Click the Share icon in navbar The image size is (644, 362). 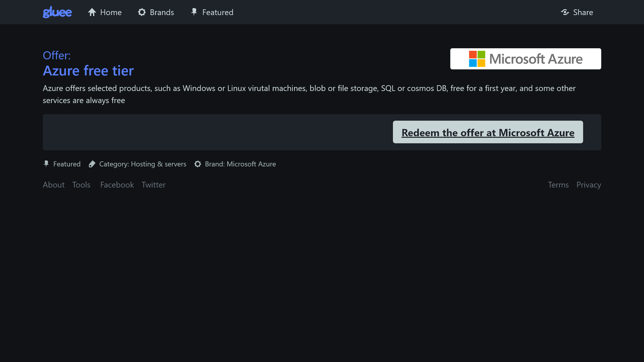tap(565, 12)
